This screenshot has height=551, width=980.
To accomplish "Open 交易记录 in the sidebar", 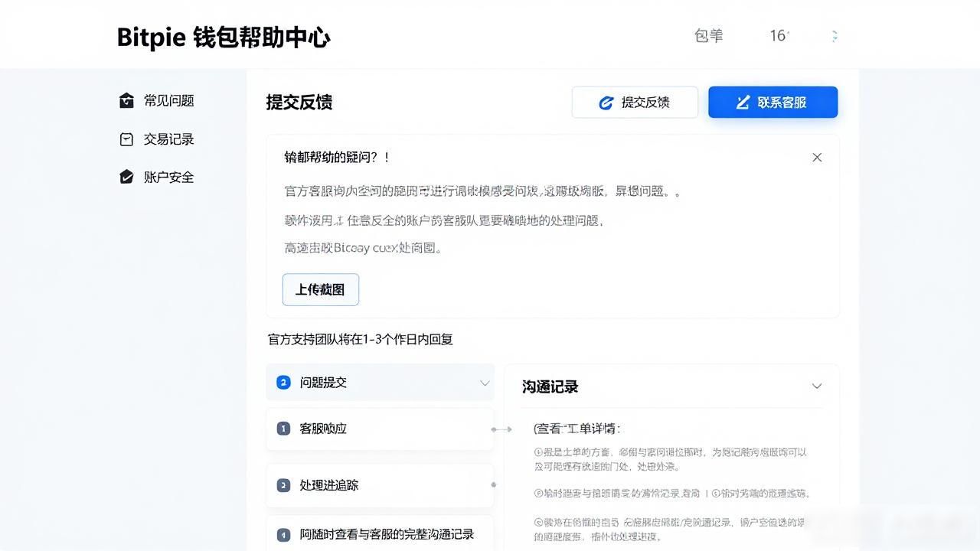I will click(156, 139).
